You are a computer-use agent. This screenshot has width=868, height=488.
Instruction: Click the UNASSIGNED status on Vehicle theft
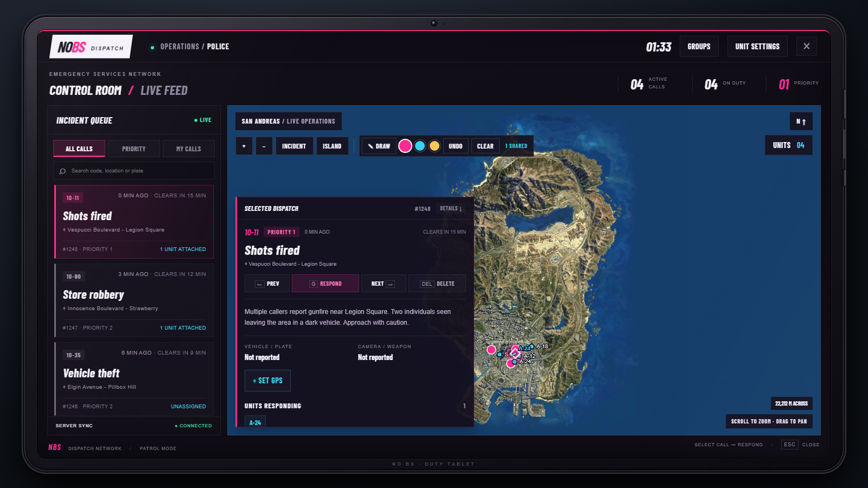[x=188, y=407]
